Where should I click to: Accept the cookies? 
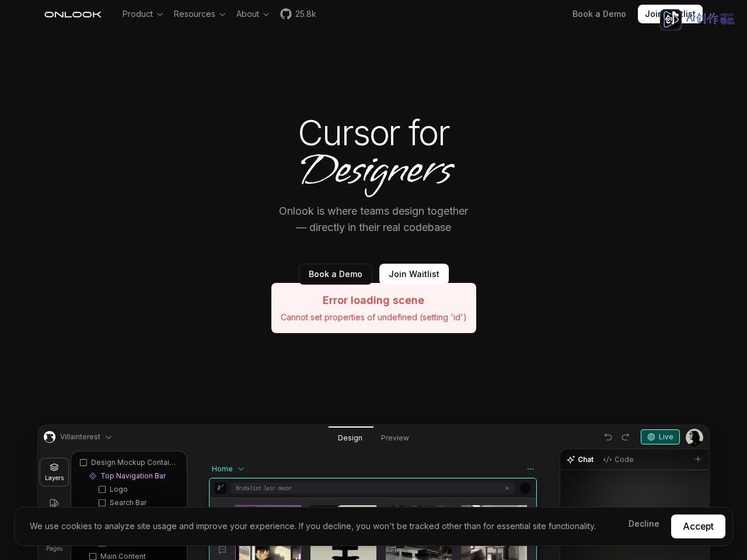698,526
